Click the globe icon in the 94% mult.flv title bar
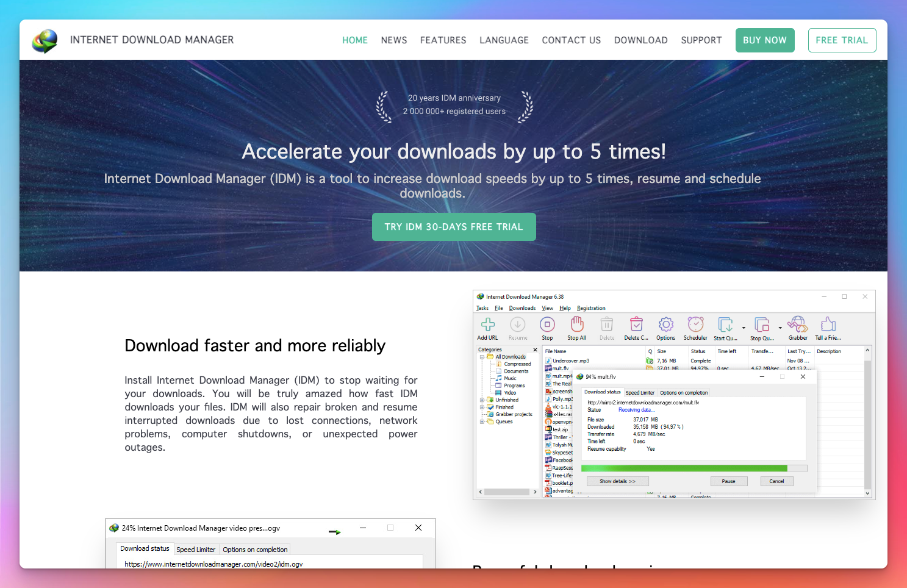 tap(579, 377)
